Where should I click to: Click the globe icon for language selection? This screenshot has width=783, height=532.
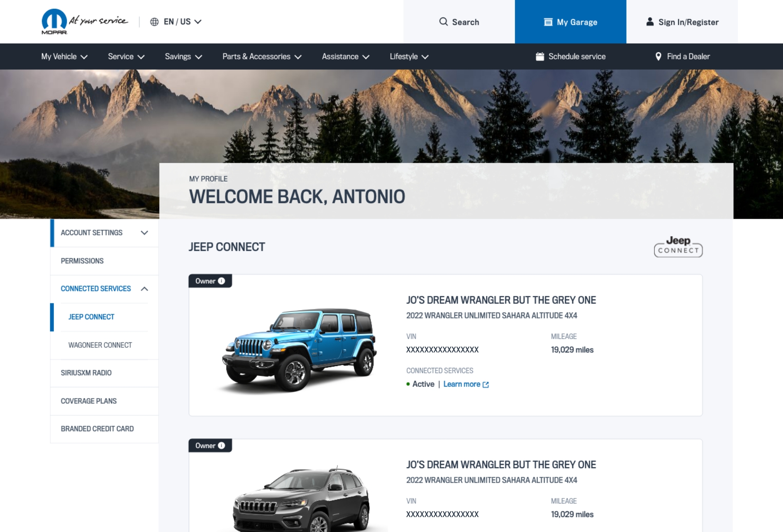pyautogui.click(x=154, y=22)
